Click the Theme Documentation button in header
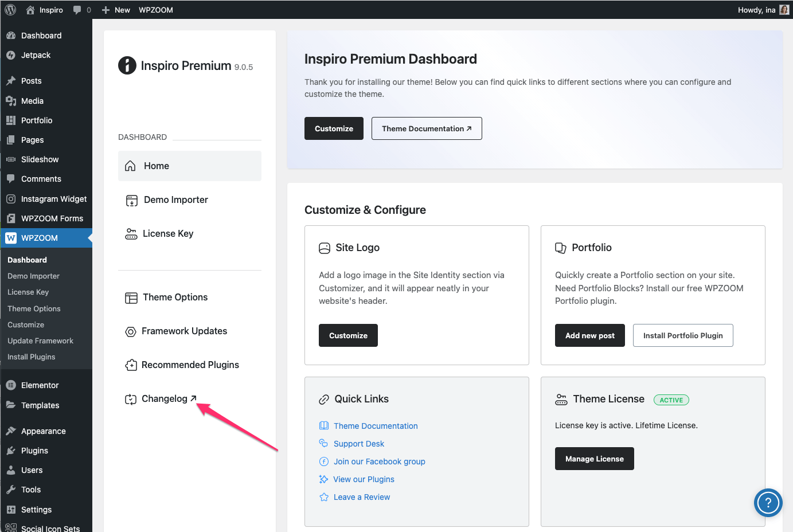This screenshot has height=532, width=793. pyautogui.click(x=427, y=128)
